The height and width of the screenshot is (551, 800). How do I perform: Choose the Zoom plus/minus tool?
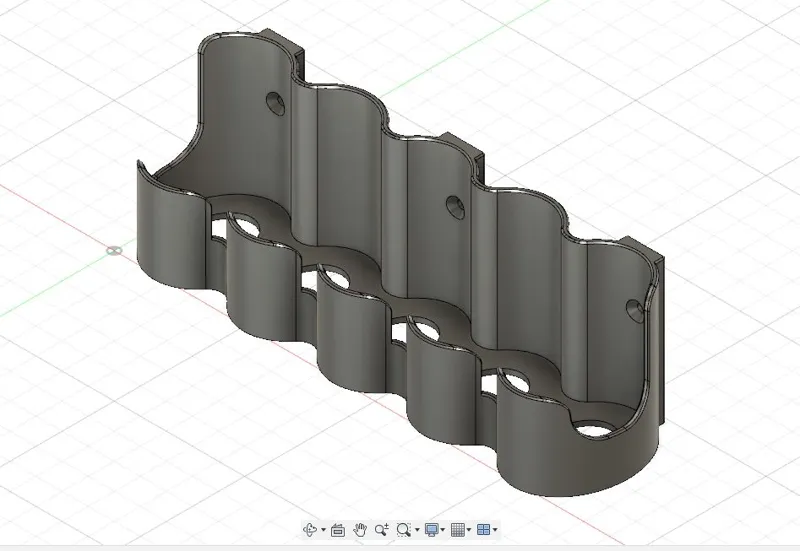pos(382,530)
